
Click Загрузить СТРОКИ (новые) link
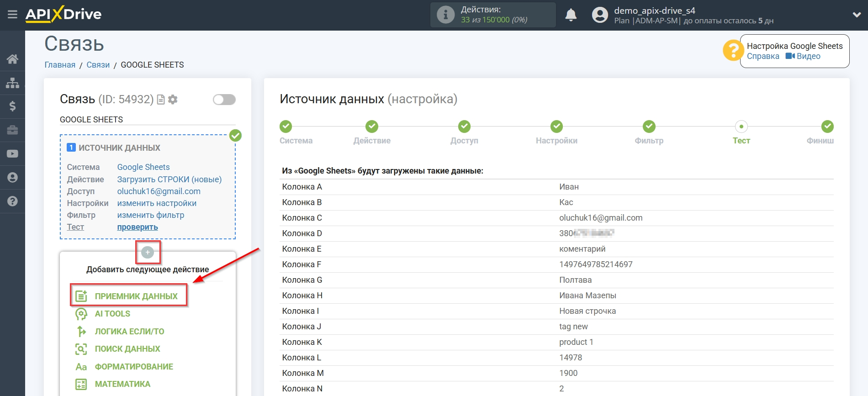point(169,180)
